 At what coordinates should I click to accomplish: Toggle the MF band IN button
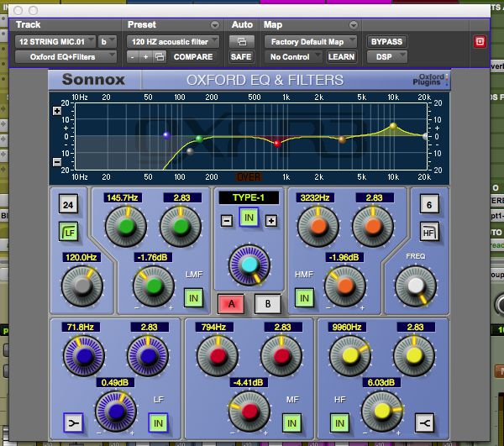(291, 422)
